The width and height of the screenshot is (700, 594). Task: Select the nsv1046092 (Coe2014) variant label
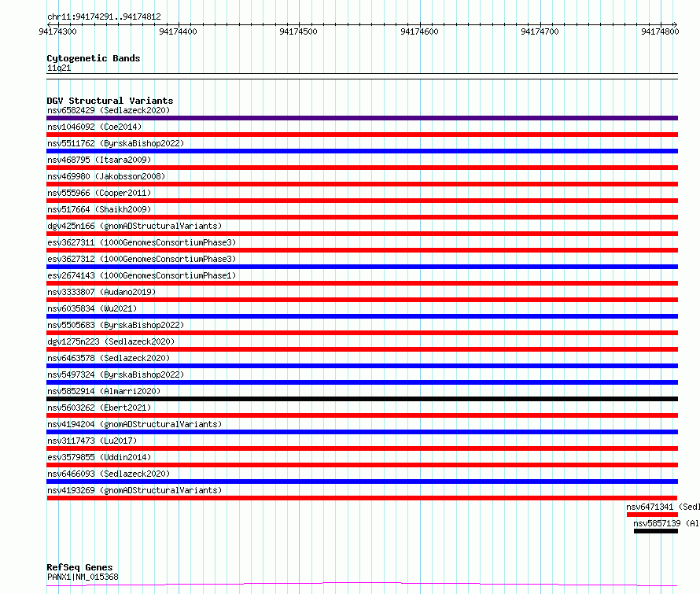94,127
